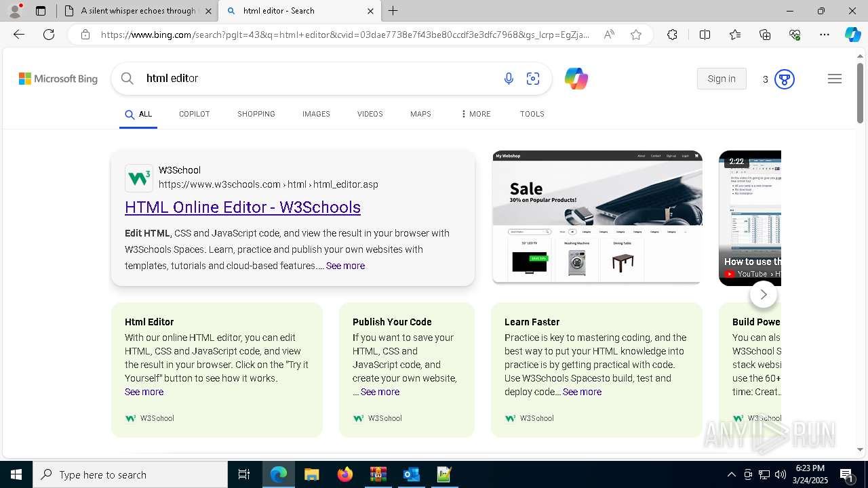Image resolution: width=868 pixels, height=488 pixels.
Task: Expand the MORE search categories dropdown
Action: point(475,115)
